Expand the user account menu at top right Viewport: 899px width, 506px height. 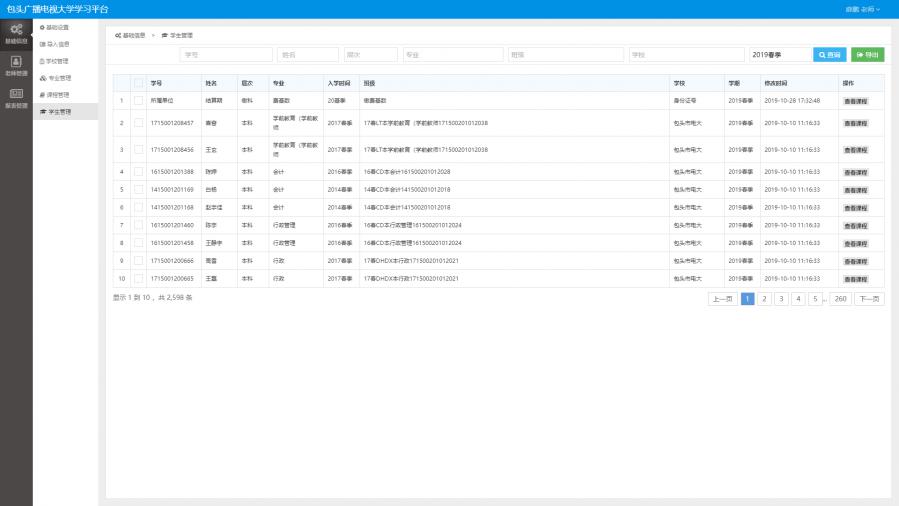coord(862,9)
